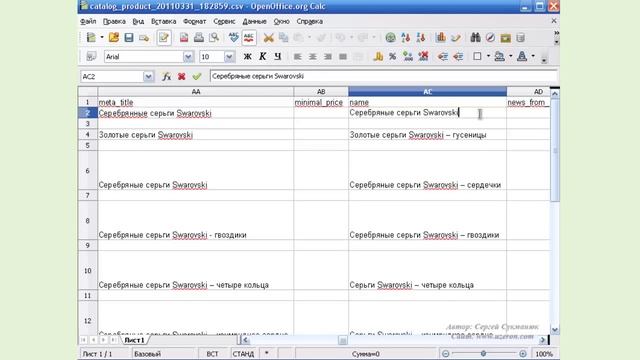Select row header 4

(87, 134)
